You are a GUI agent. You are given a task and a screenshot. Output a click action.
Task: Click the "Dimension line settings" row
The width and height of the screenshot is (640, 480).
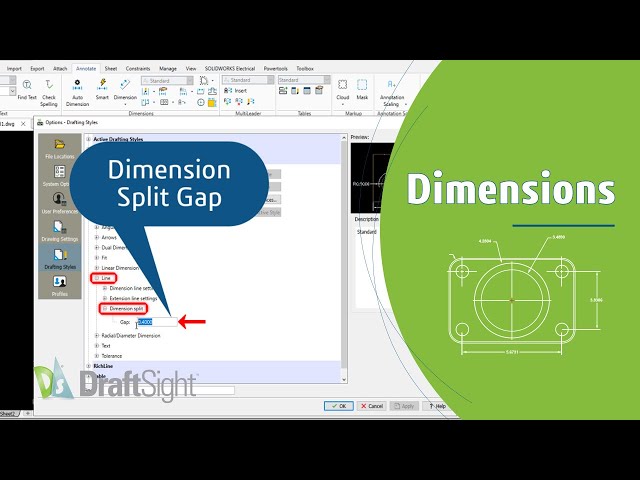coord(131,288)
